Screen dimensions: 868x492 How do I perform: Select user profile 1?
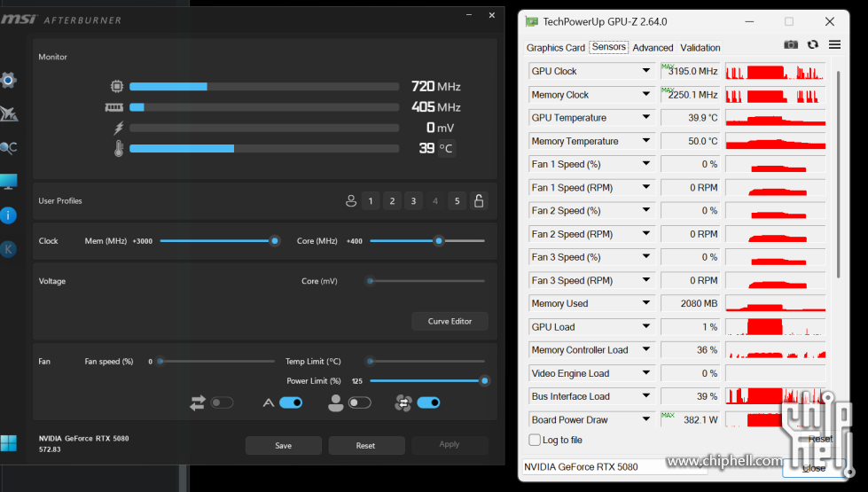[x=371, y=201]
